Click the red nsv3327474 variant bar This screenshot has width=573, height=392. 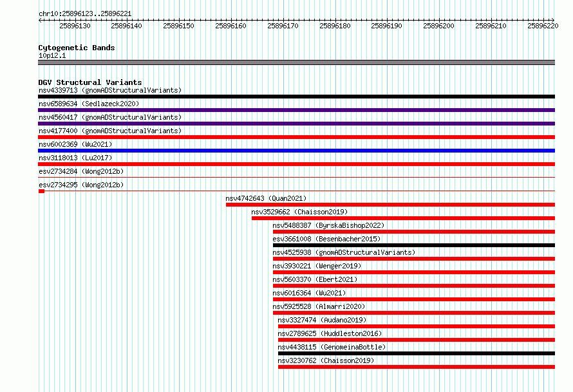pyautogui.click(x=417, y=326)
